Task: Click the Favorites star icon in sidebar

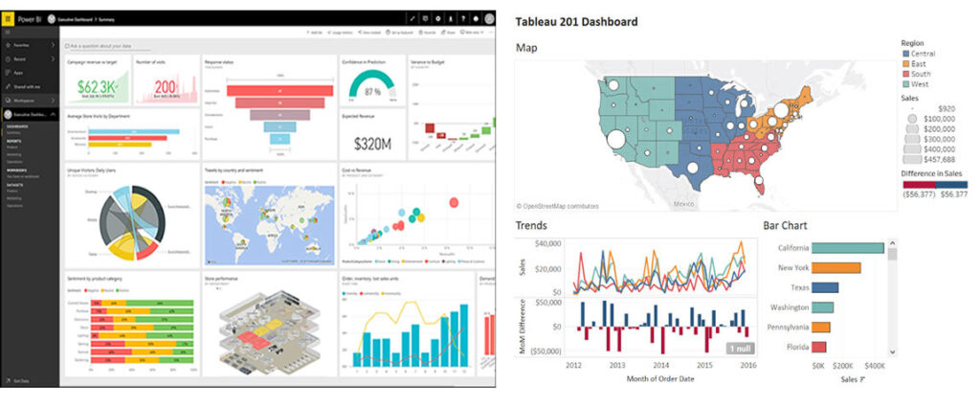Action: pyautogui.click(x=8, y=46)
